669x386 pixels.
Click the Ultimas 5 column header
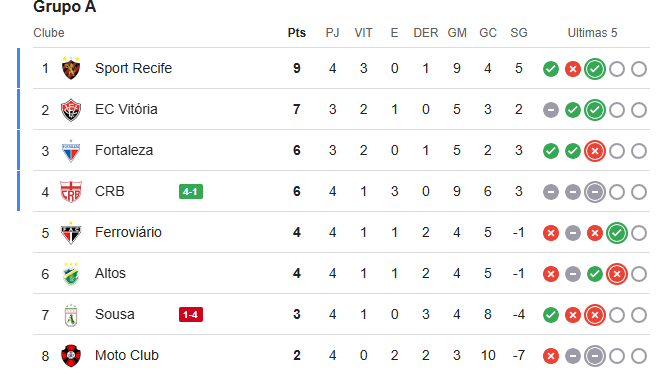coord(592,33)
